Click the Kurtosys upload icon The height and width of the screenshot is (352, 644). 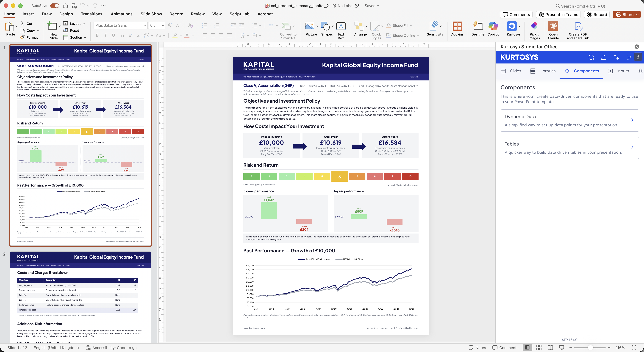(x=604, y=57)
